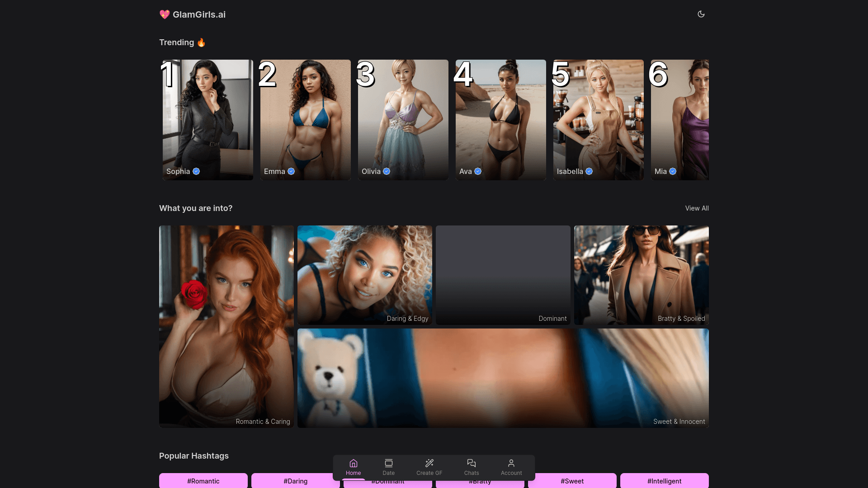Open the Date tab icon
Image resolution: width=868 pixels, height=488 pixels.
click(x=388, y=463)
